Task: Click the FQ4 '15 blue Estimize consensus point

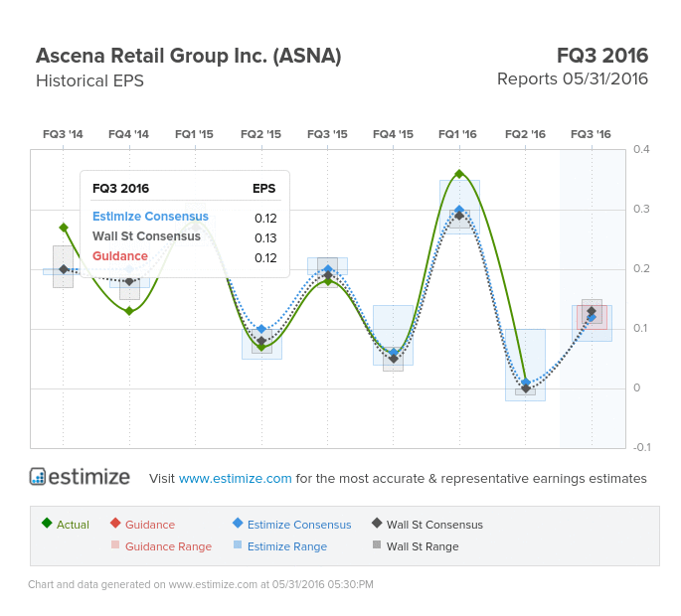Action: 394,353
